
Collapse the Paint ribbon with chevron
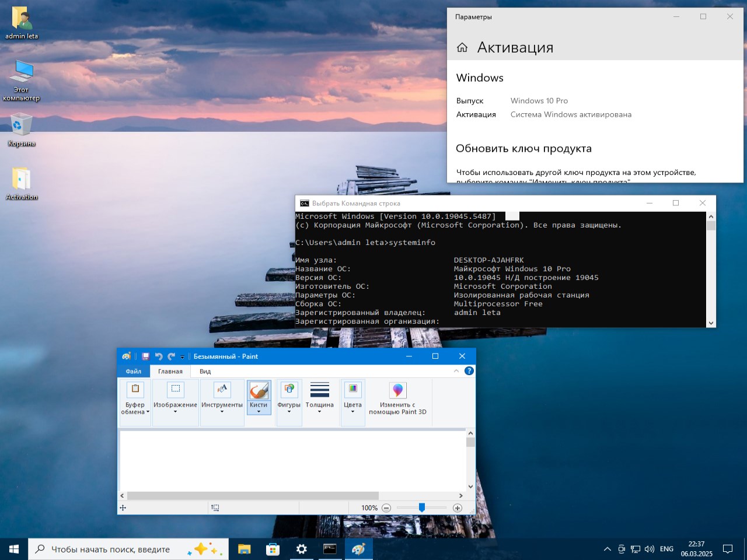tap(456, 371)
